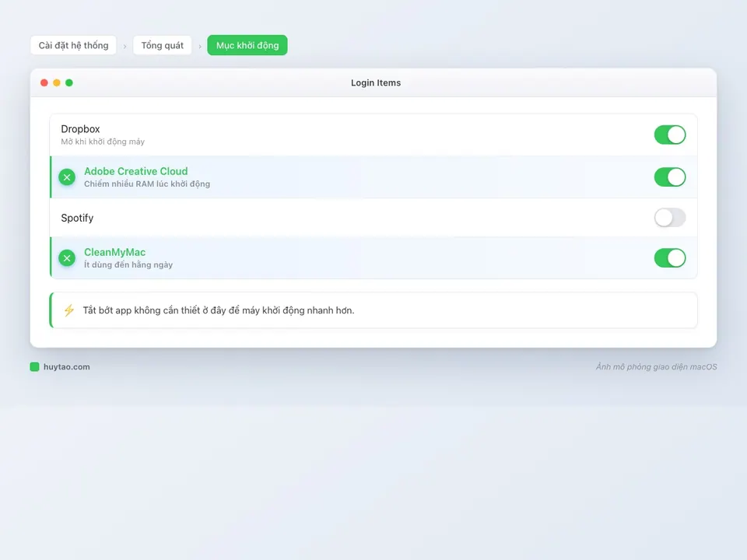The height and width of the screenshot is (560, 747).
Task: Click the chevron after Cài đặt hệ thống
Action: tap(124, 46)
